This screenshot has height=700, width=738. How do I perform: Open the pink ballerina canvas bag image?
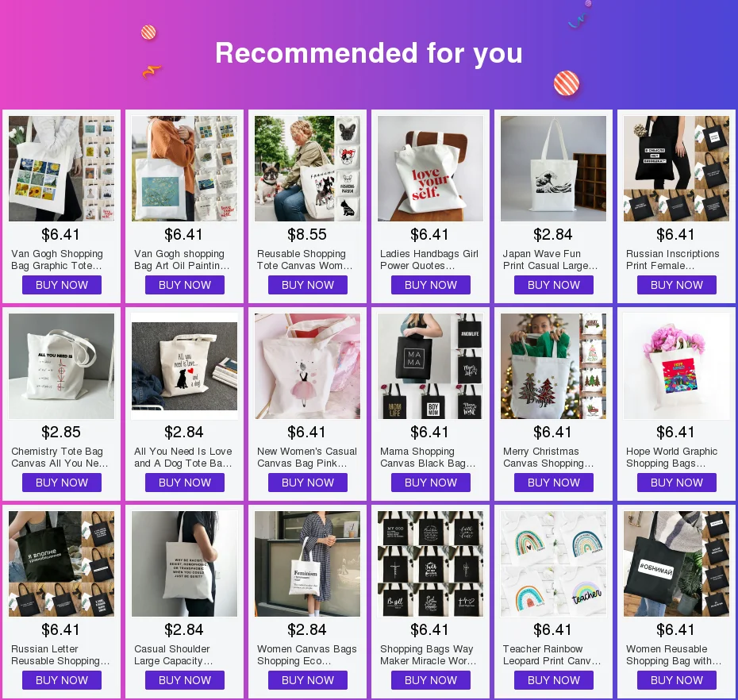[307, 366]
